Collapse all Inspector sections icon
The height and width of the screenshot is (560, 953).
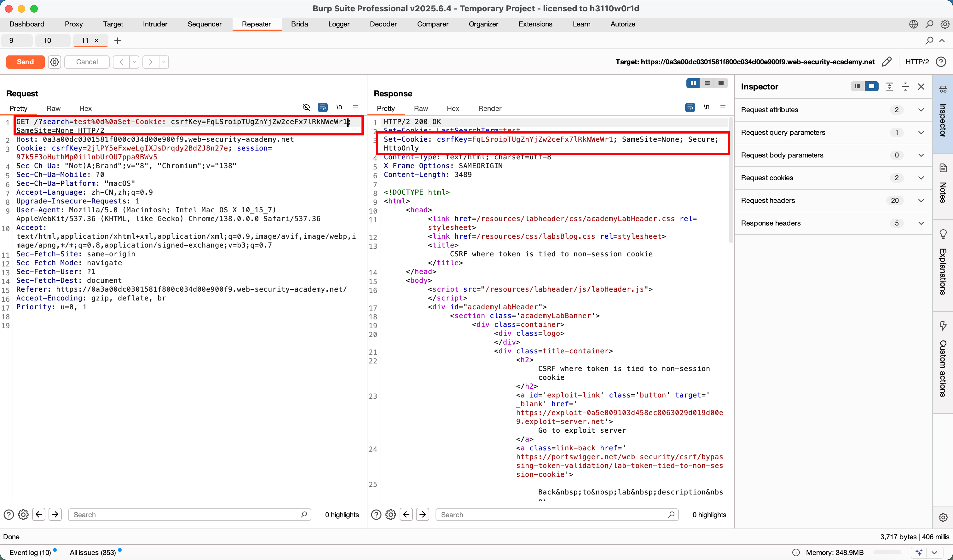905,87
